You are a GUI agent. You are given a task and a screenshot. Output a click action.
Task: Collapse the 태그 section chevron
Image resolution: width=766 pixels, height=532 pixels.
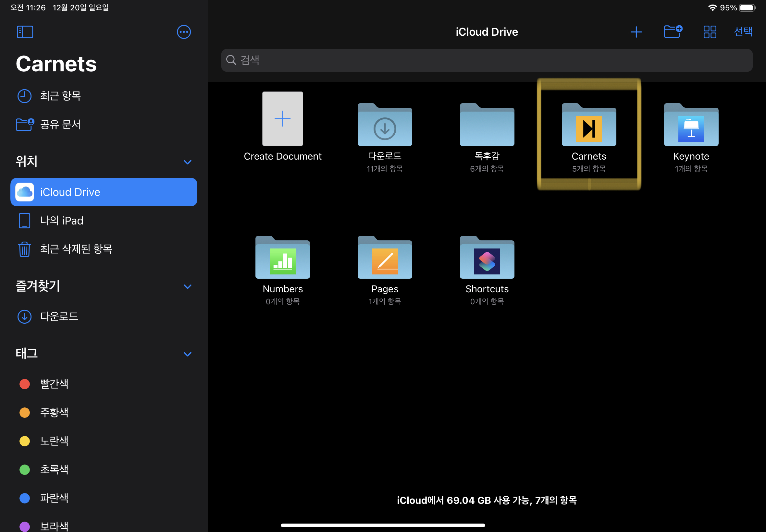(187, 354)
